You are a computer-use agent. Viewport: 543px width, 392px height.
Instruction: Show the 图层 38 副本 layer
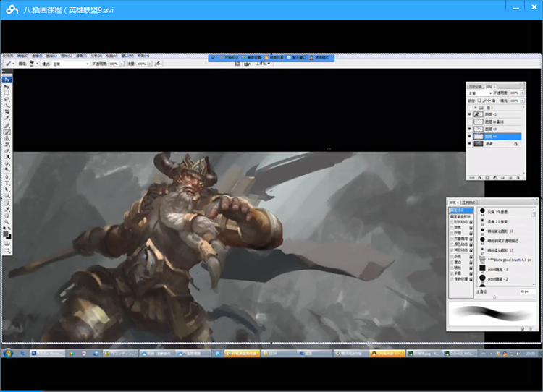pyautogui.click(x=470, y=122)
